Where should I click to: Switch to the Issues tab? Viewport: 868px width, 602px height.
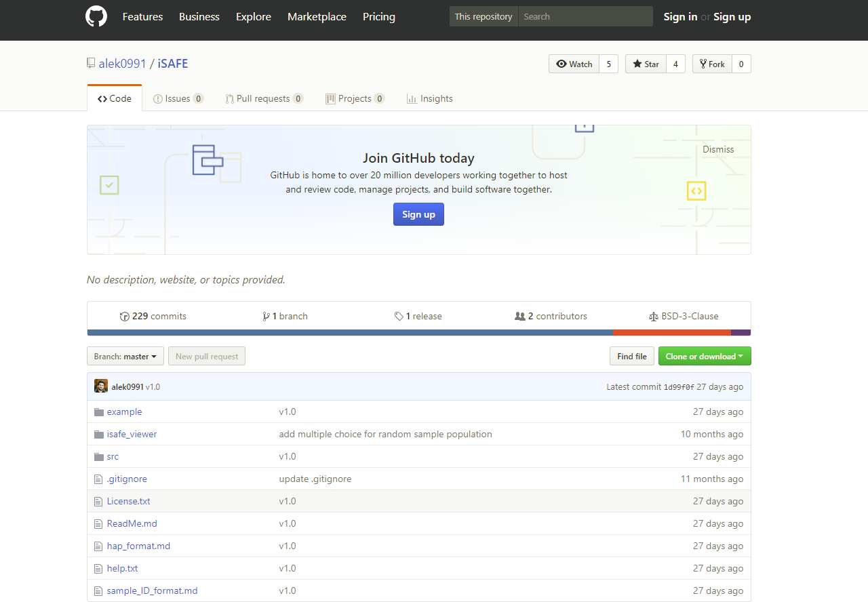(x=178, y=98)
